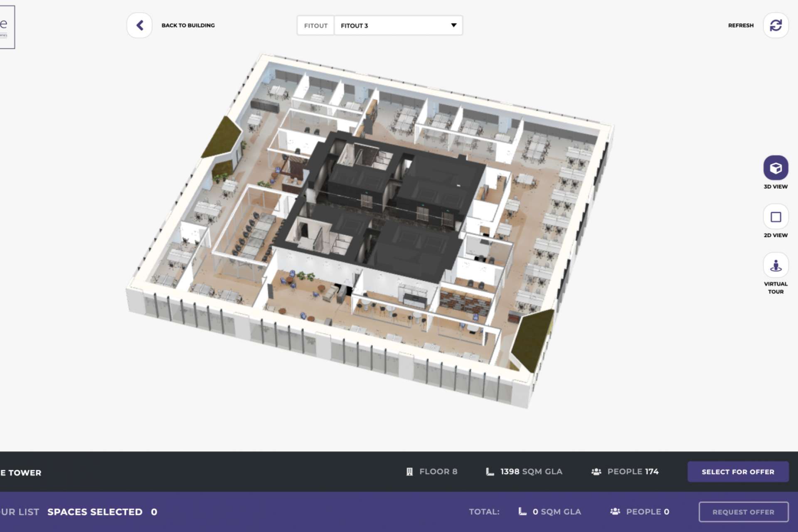This screenshot has height=532, width=798.
Task: Click the area ruler icon beside 1398 SQM
Action: 490,472
